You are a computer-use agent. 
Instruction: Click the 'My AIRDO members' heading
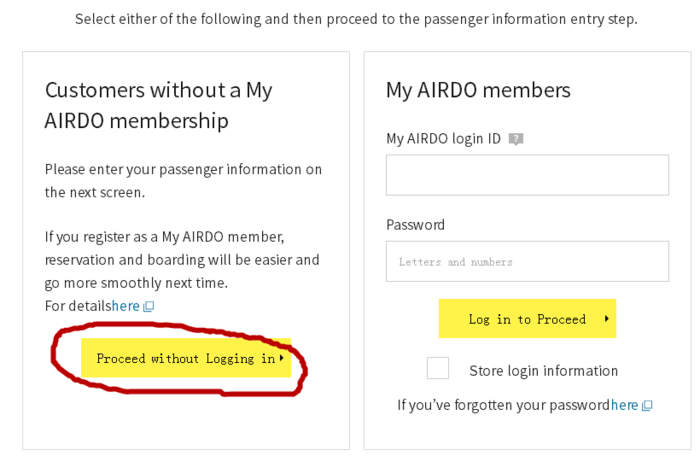click(478, 90)
